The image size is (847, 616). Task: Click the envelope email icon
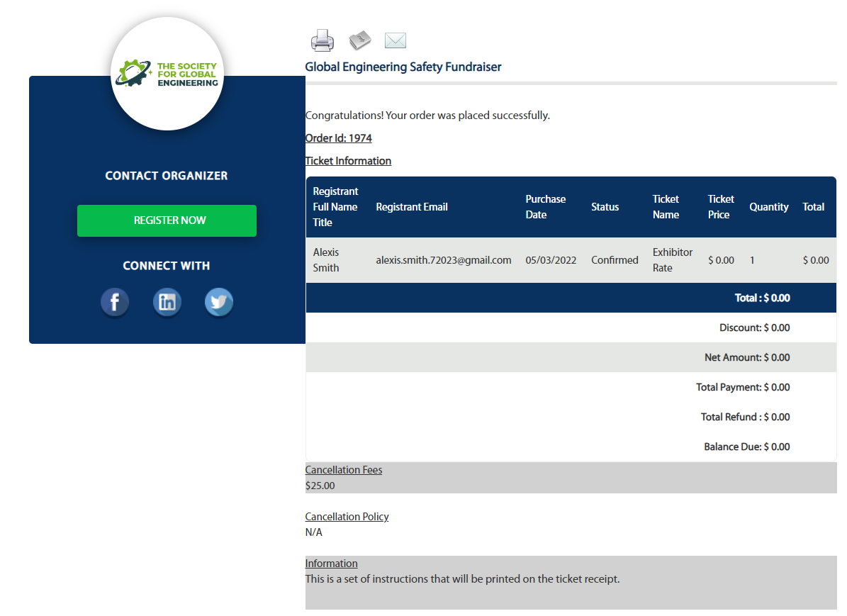pyautogui.click(x=396, y=40)
